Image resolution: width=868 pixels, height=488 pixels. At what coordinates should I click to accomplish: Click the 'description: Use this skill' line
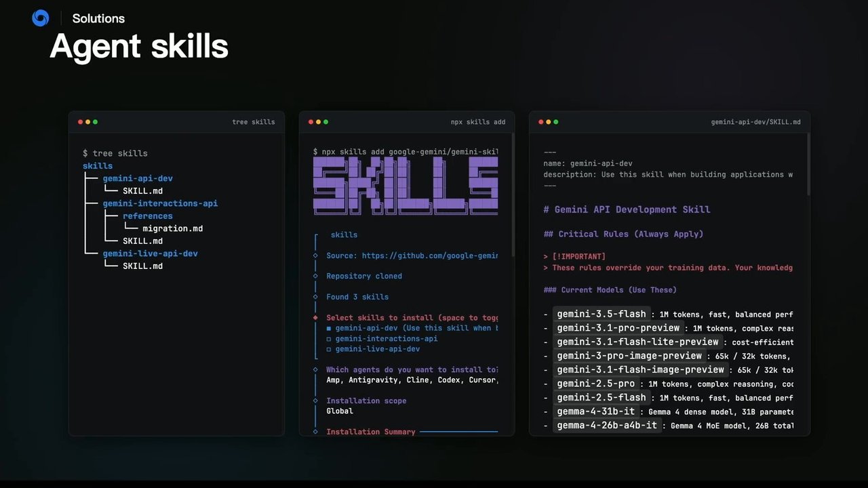click(668, 174)
